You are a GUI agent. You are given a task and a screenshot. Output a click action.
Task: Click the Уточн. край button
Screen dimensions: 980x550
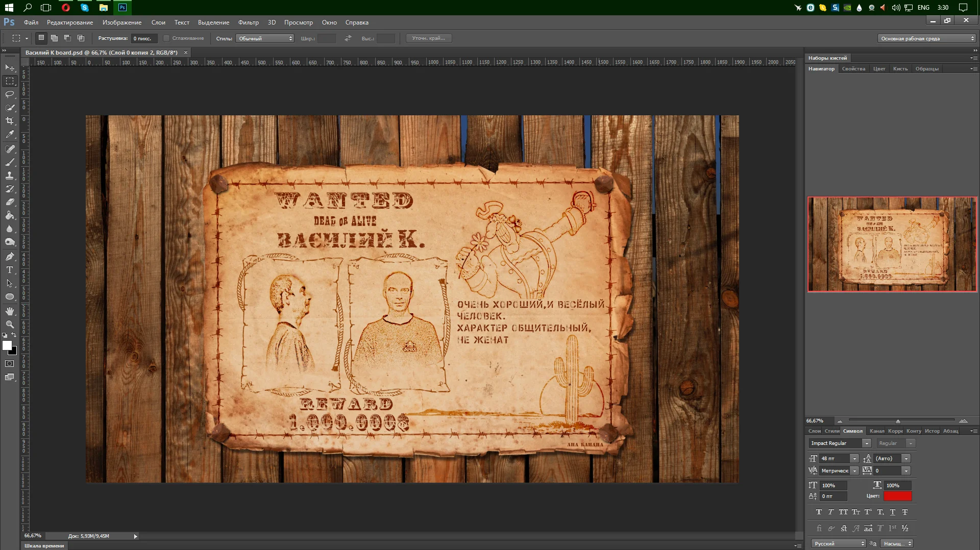point(429,38)
